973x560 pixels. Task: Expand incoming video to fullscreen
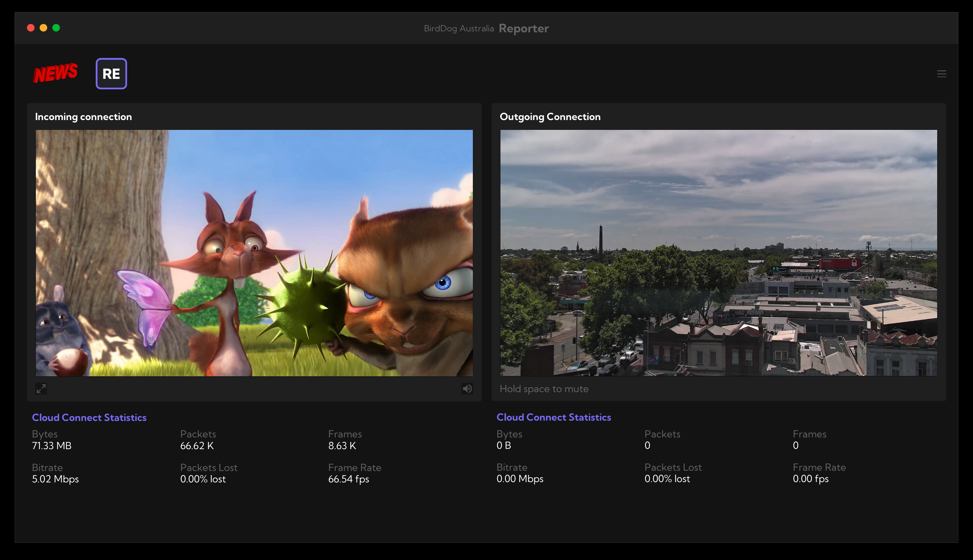coord(41,388)
